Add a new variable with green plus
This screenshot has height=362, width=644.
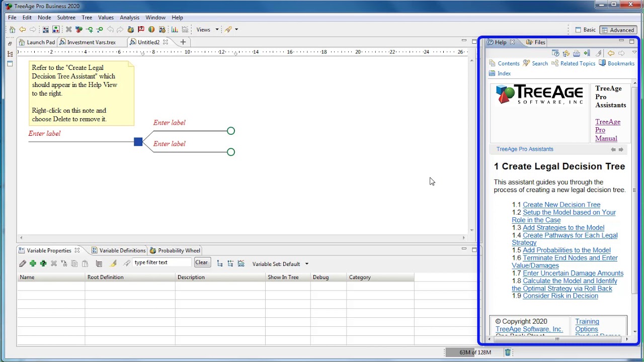point(33,263)
